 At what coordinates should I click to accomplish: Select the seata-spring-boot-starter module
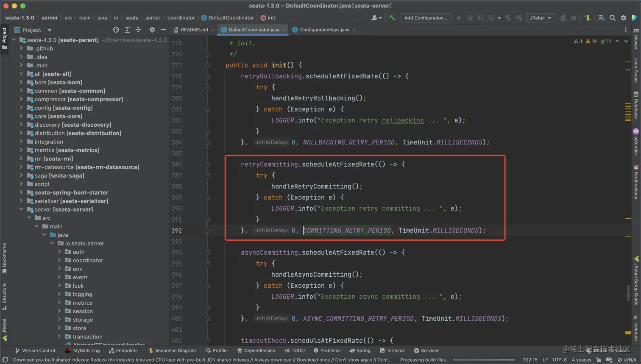pos(71,192)
